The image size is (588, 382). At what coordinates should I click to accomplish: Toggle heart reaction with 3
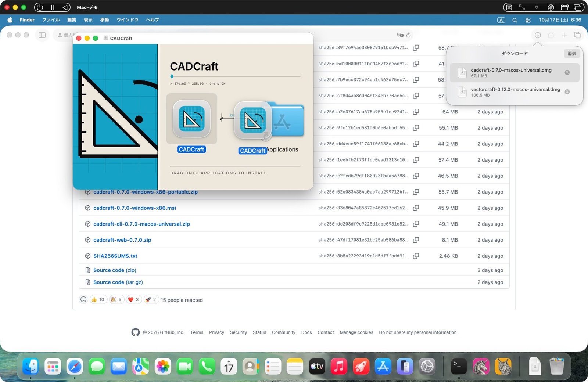(134, 299)
